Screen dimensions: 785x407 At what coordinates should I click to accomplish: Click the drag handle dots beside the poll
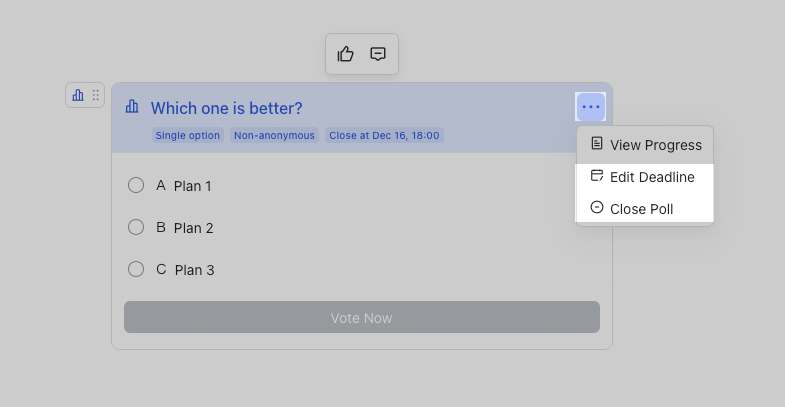96,95
